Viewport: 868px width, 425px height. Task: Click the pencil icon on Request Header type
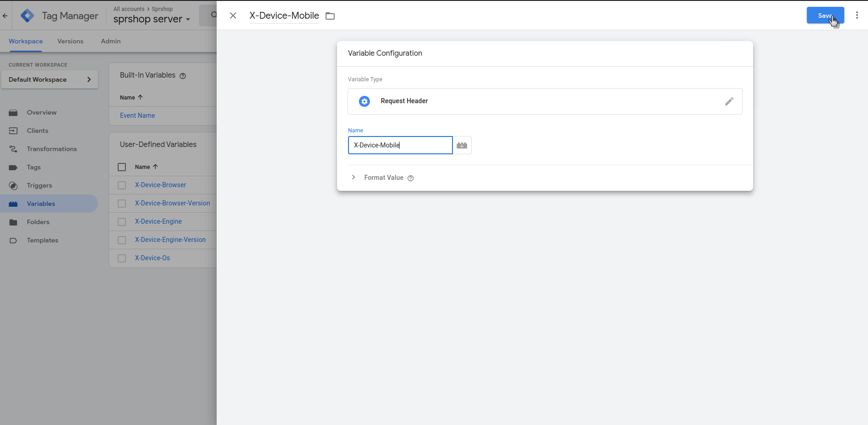coord(729,101)
